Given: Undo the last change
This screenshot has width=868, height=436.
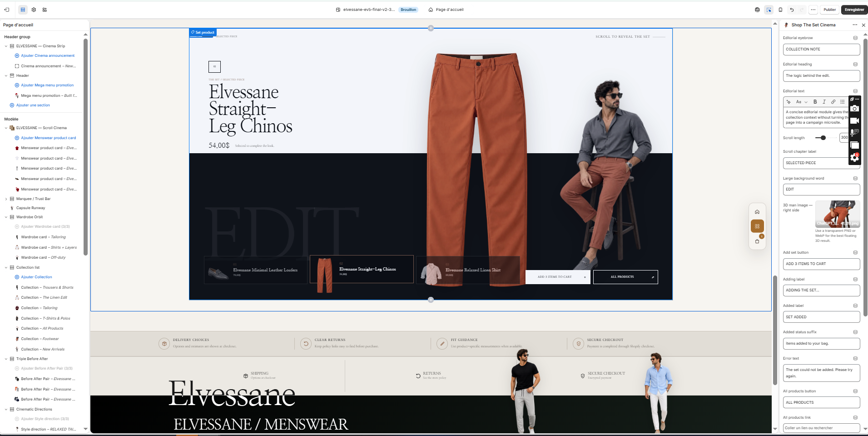Looking at the screenshot, I should coord(792,10).
